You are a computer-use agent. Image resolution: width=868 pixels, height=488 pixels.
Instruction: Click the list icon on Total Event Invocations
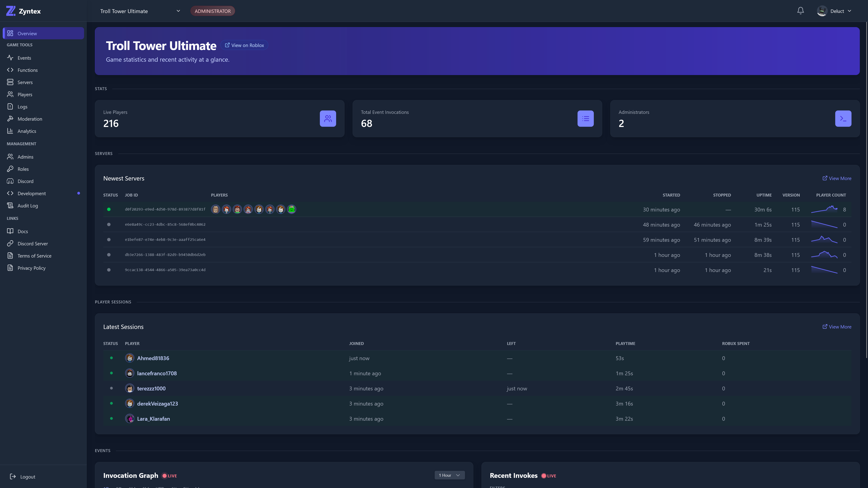pyautogui.click(x=585, y=118)
